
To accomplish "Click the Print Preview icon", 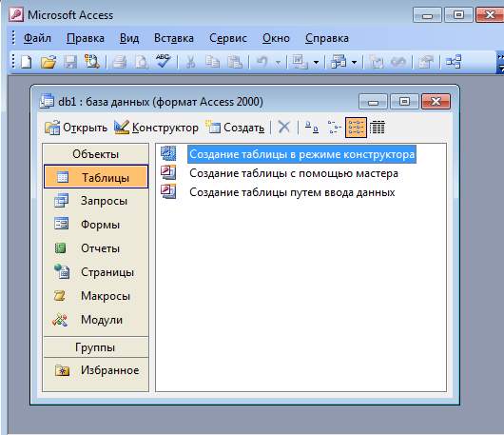I will tap(142, 62).
